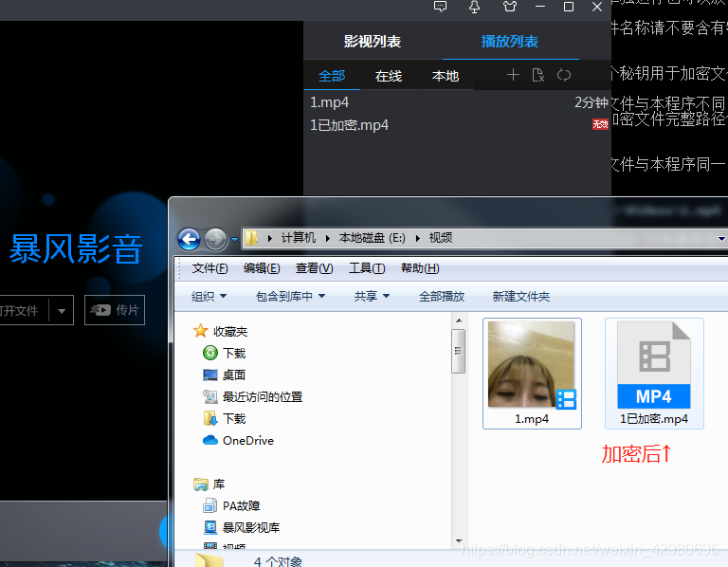Screen dimensions: 728x567
Task: Click 计算机 in the address breadcrumb
Action: 298,238
